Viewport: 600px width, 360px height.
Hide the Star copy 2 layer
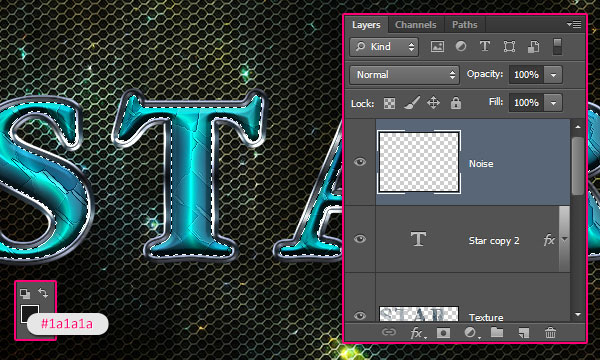[x=360, y=239]
